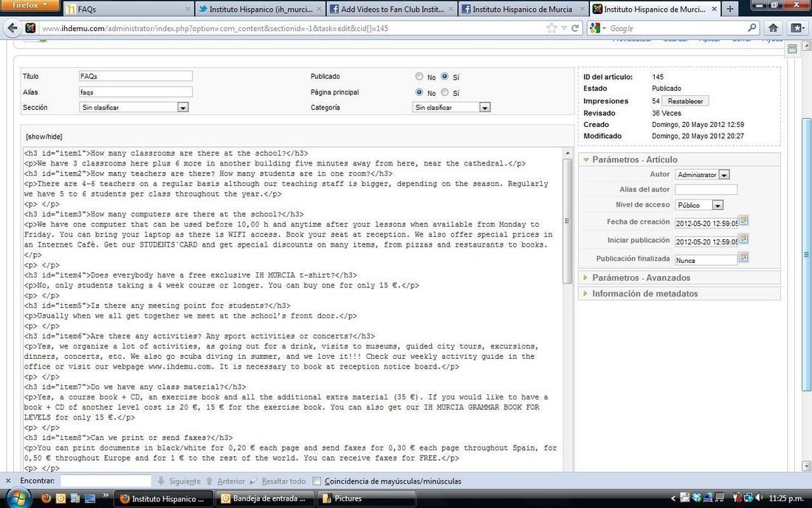Click the Resaltar todo highlighter
Image resolution: width=812 pixels, height=508 pixels.
253,481
